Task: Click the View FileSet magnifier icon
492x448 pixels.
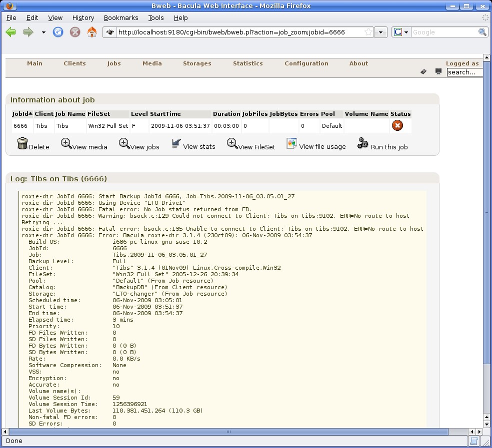Action: tap(232, 144)
